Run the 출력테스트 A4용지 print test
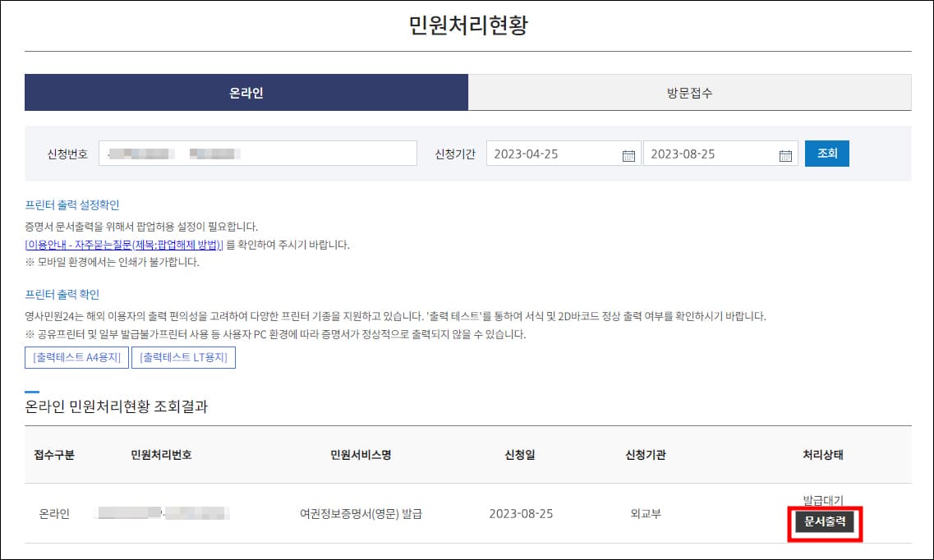 (x=76, y=356)
